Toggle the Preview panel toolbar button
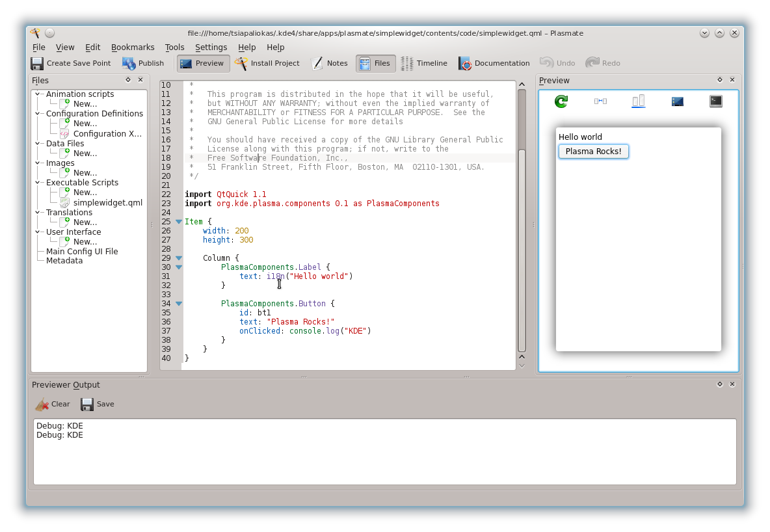The image size is (770, 532). point(202,63)
